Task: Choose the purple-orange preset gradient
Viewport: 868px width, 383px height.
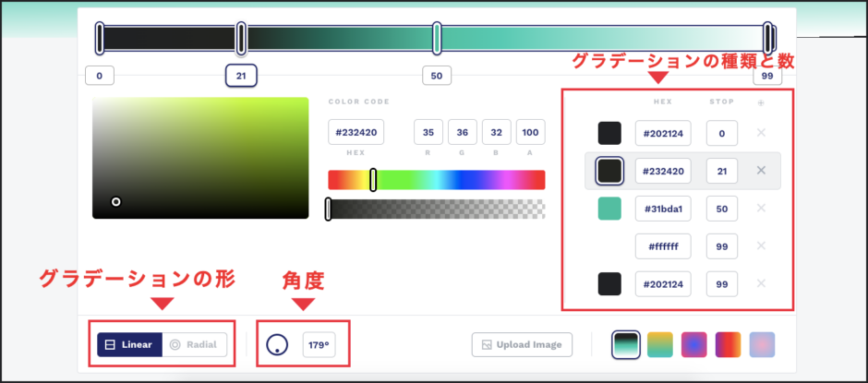Action: (x=728, y=345)
